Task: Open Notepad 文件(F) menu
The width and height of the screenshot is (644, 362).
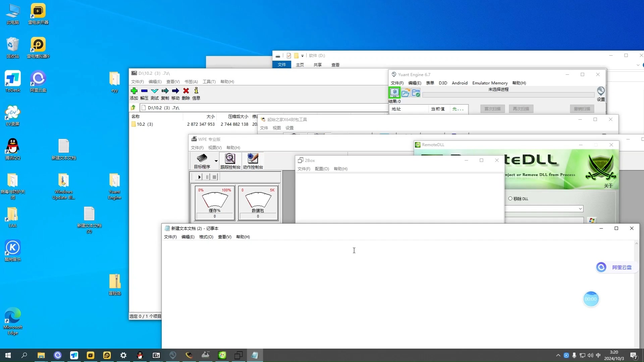Action: pos(170,237)
